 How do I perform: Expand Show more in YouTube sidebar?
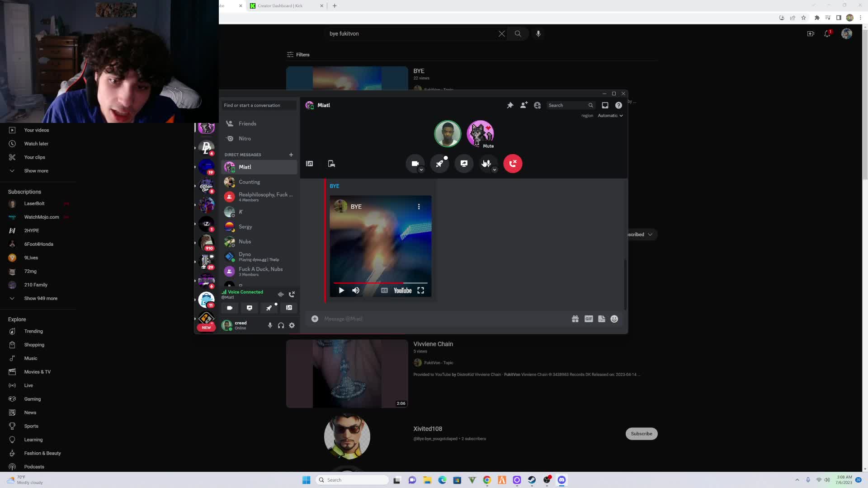point(36,171)
